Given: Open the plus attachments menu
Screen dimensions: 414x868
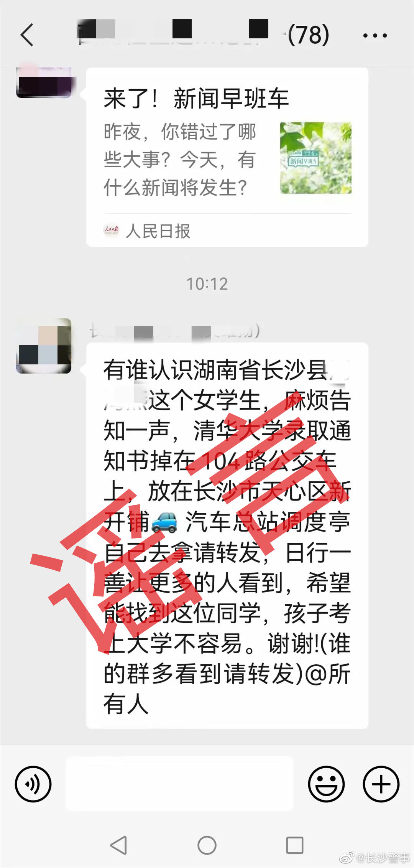Looking at the screenshot, I should pos(381,784).
